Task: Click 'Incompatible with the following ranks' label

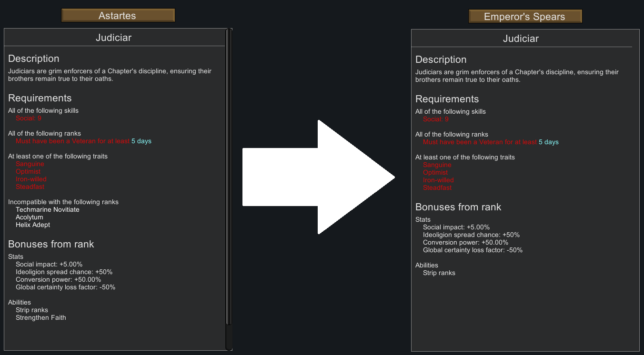Action: click(63, 202)
